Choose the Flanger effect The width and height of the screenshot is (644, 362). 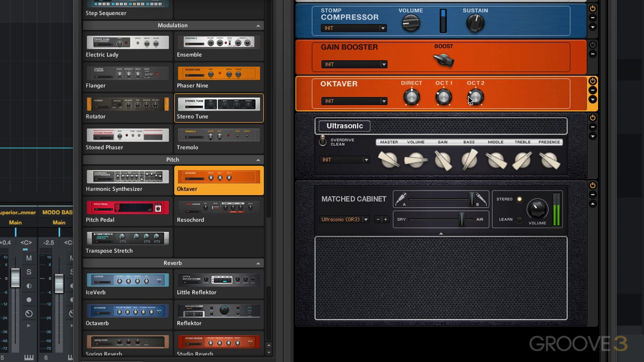click(128, 77)
